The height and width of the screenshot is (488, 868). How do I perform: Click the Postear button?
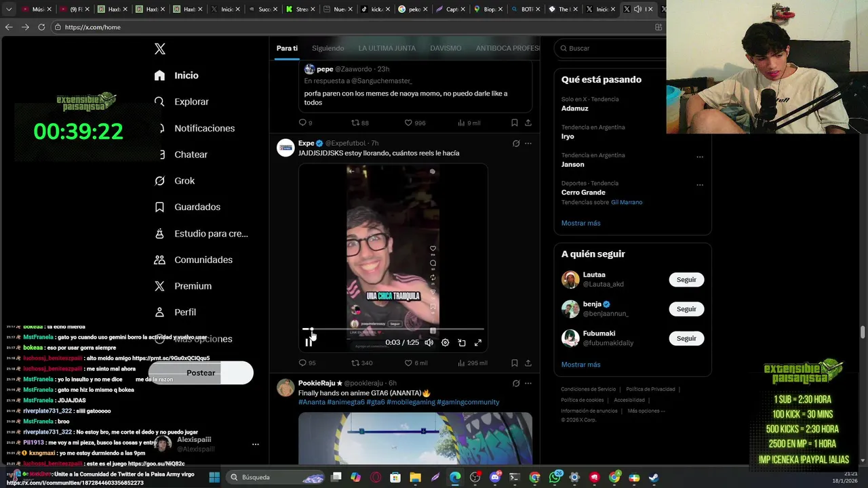201,373
